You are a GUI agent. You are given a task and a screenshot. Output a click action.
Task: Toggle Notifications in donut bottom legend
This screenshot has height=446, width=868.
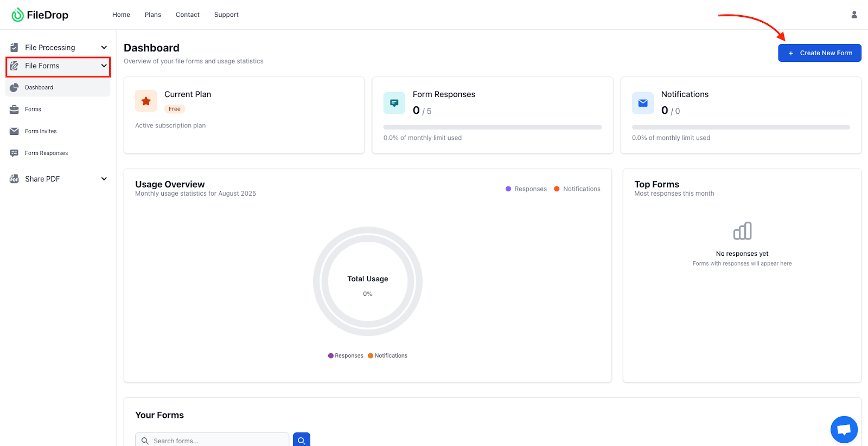(x=387, y=356)
